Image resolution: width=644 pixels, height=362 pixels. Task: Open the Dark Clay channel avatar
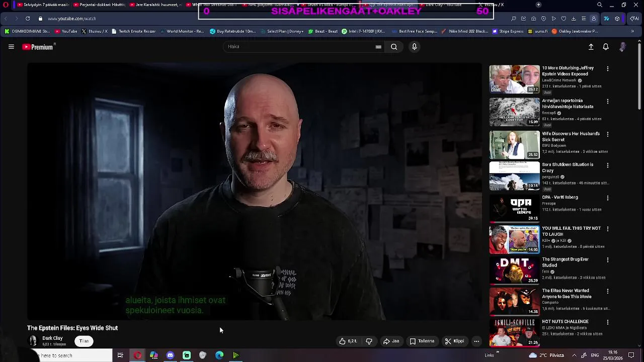[33, 341]
